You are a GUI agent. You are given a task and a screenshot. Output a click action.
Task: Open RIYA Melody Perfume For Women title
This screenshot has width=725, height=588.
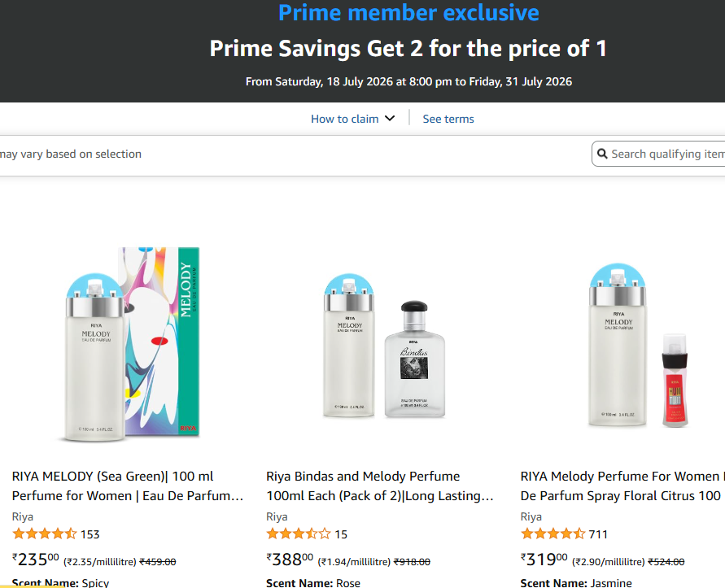(622, 486)
